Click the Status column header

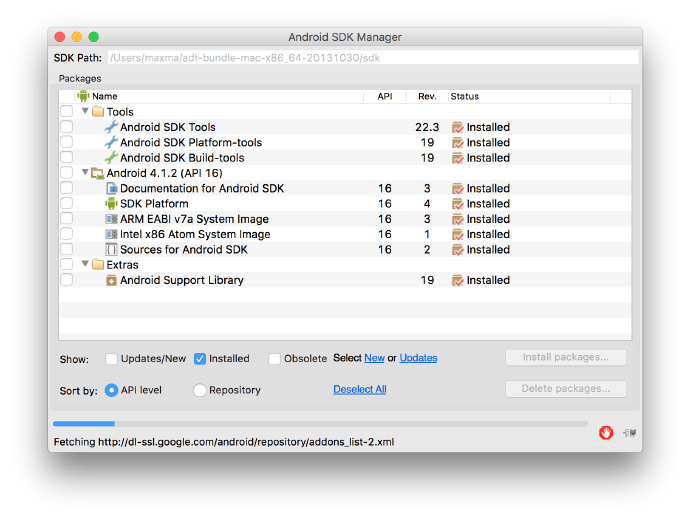529,96
